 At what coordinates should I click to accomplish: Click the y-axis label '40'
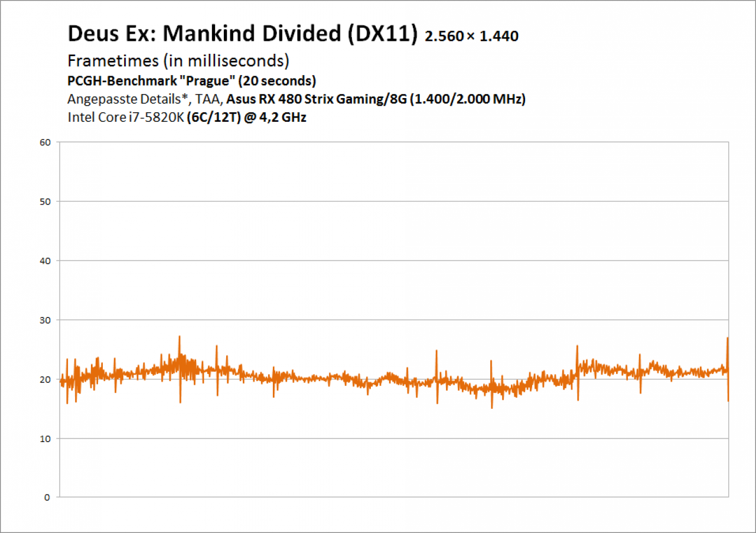pyautogui.click(x=45, y=261)
